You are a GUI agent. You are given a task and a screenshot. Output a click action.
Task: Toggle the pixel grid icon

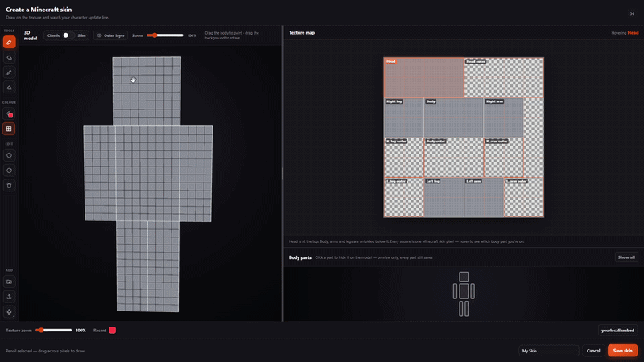9,129
